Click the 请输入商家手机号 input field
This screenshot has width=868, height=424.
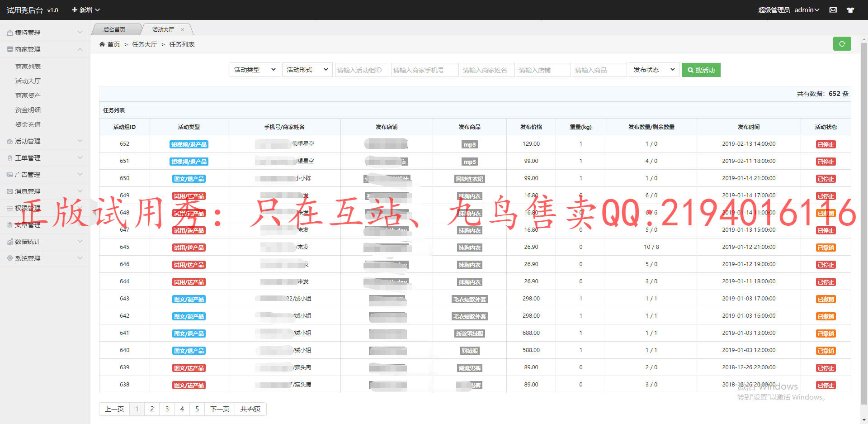pyautogui.click(x=425, y=70)
